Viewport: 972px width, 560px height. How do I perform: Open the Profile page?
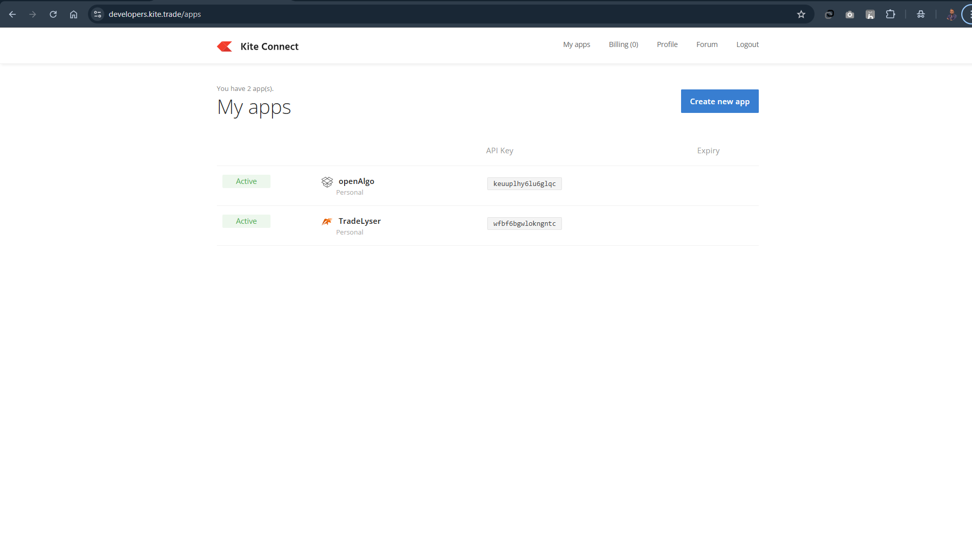coord(667,44)
